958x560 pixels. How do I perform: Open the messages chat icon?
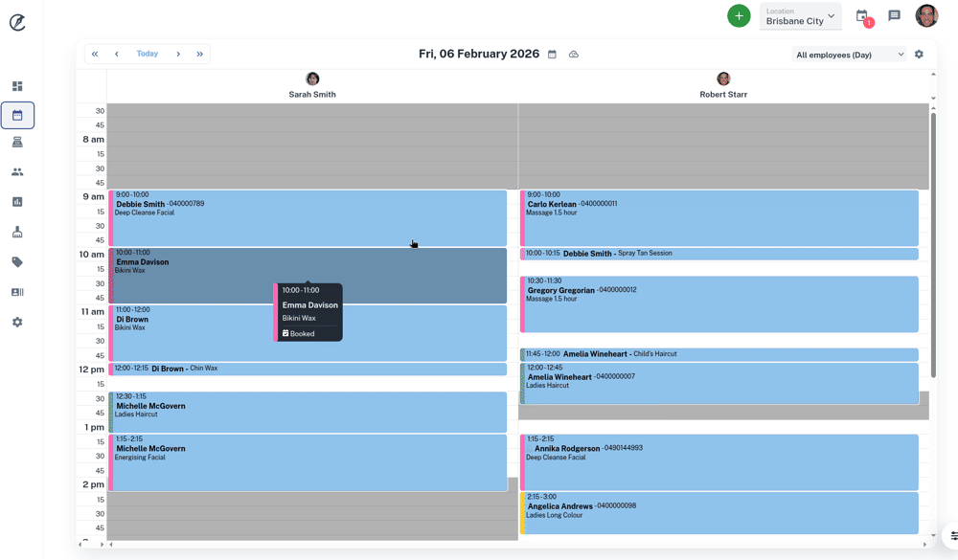(894, 16)
